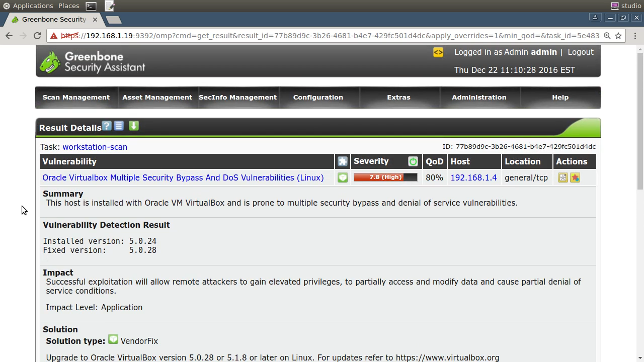This screenshot has width=644, height=362.
Task: Open the Scan Management menu
Action: pyautogui.click(x=76, y=98)
